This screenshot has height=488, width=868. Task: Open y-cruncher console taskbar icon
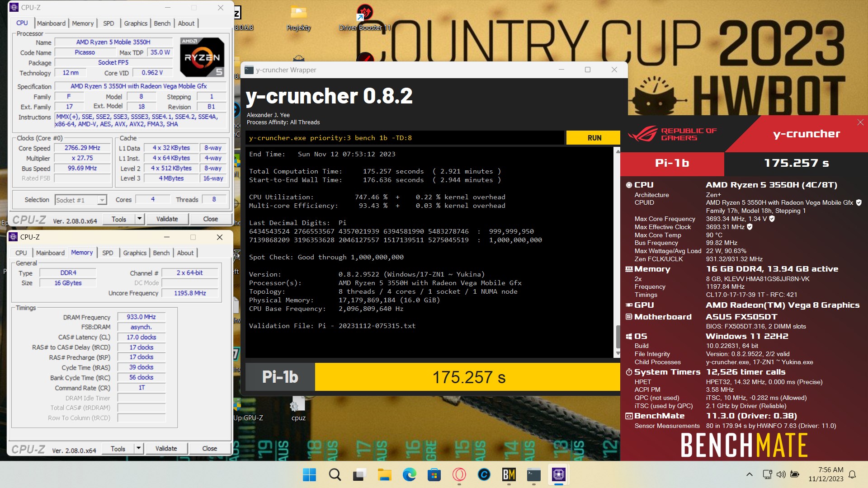(x=534, y=474)
